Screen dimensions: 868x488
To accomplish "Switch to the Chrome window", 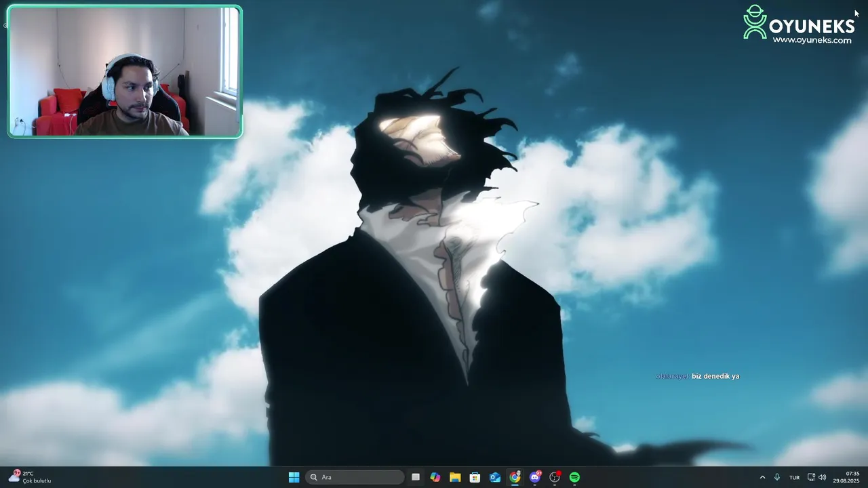I will click(515, 477).
